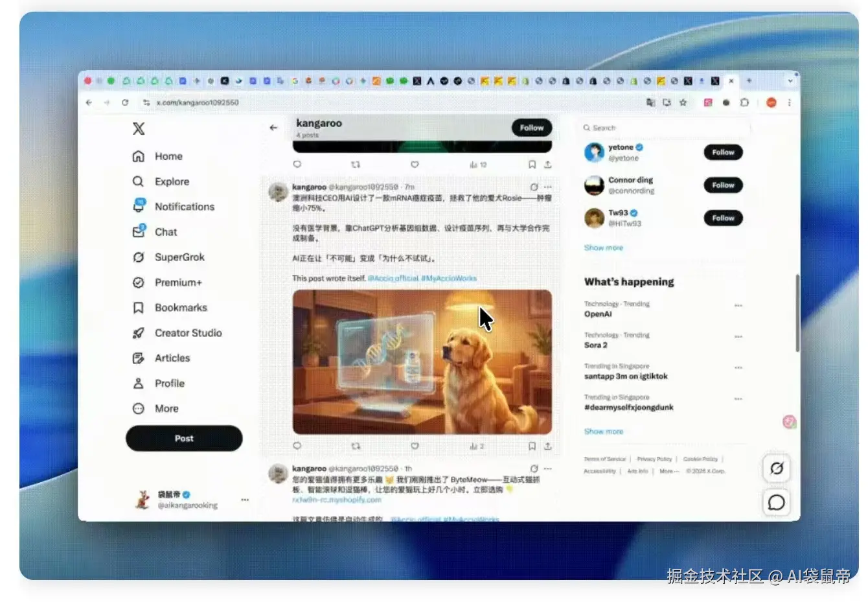Go to Profile in the sidebar
The image size is (868, 602).
click(x=159, y=383)
